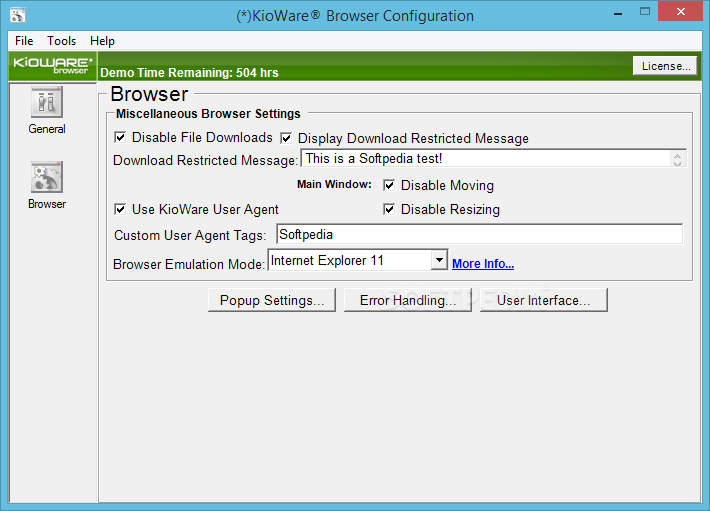Click the Custom User Agent Tags field
The width and height of the screenshot is (710, 511).
point(480,234)
